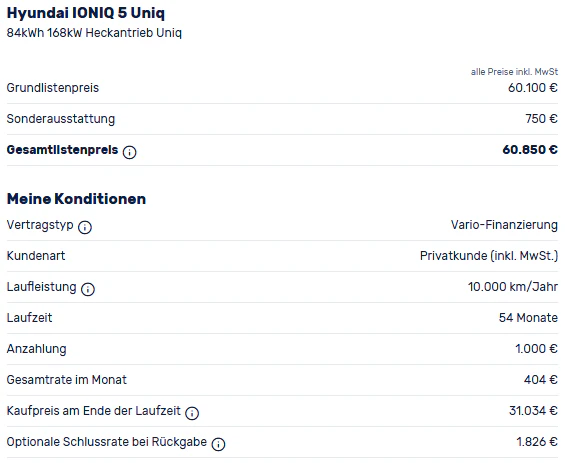Select the 84kWh 168kW Heckantrieb Uniq subtitle
Image resolution: width=565 pixels, height=463 pixels.
tap(94, 33)
